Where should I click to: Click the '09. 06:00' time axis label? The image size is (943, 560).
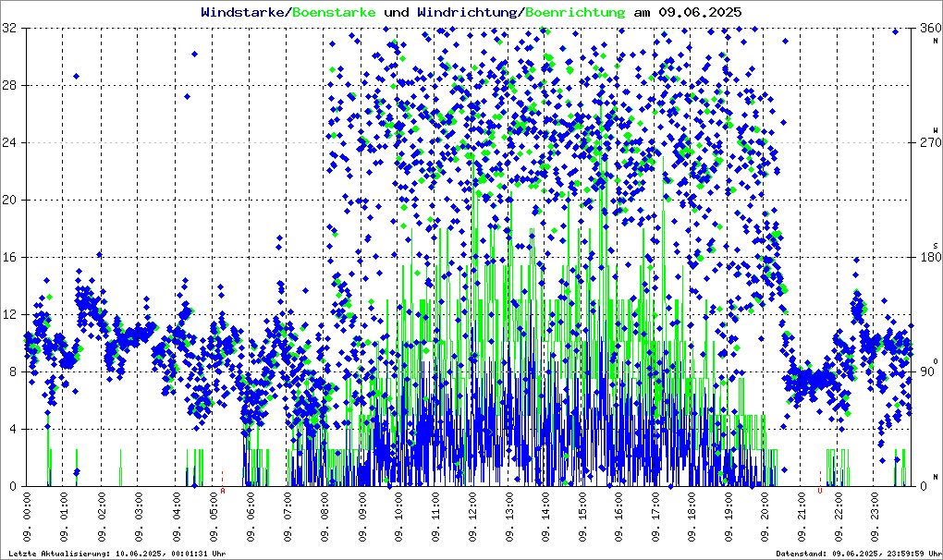click(x=251, y=519)
